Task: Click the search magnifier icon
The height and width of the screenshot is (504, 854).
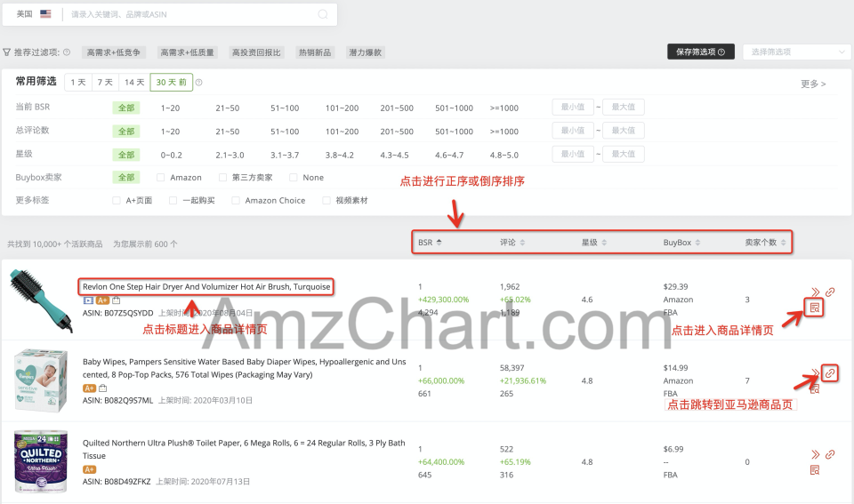Action: 323,14
